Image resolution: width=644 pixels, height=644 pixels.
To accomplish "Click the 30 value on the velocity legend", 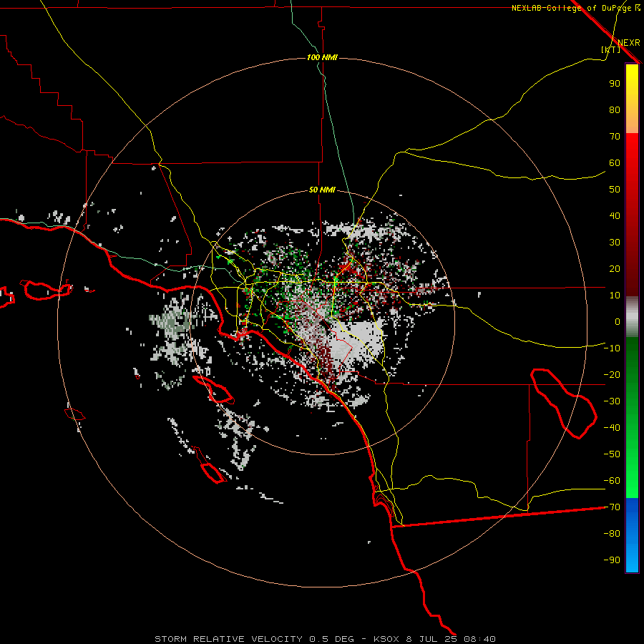I will click(615, 243).
